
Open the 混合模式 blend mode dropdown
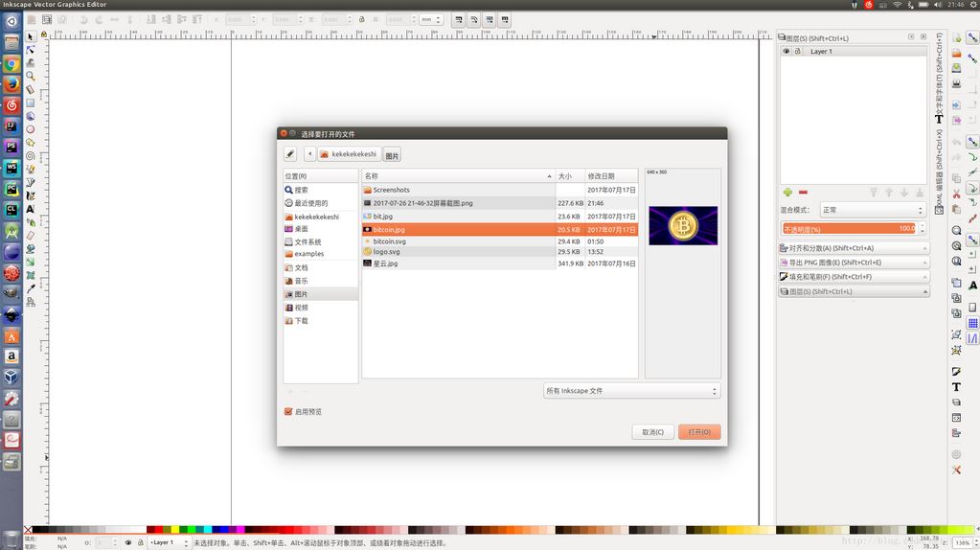pos(872,210)
